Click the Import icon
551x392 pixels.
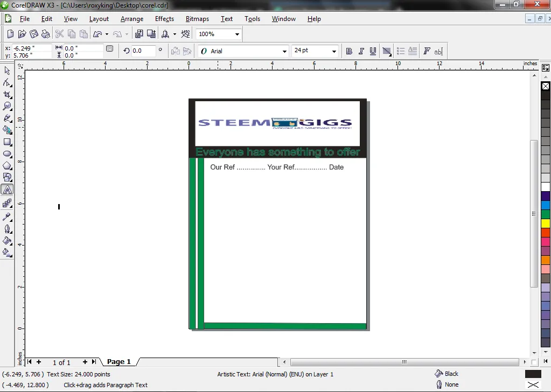[x=139, y=34]
